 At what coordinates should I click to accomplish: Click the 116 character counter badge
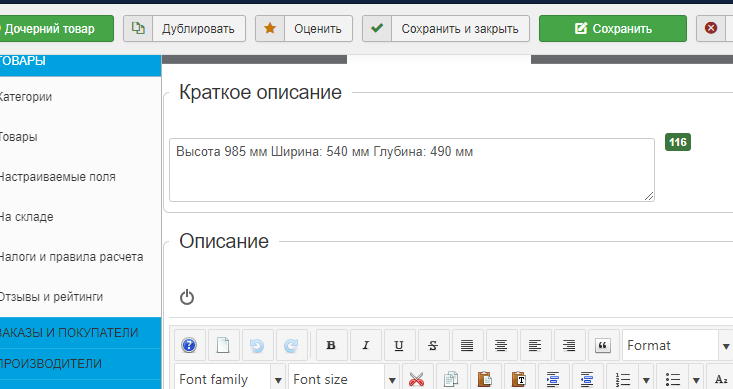click(678, 142)
